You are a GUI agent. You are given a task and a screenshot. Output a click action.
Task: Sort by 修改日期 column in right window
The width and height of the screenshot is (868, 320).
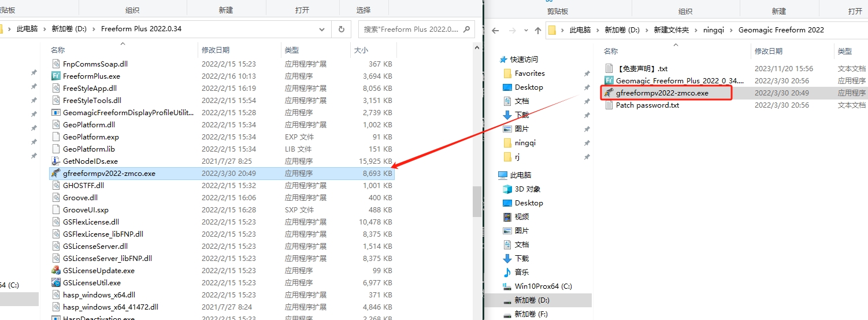(769, 52)
